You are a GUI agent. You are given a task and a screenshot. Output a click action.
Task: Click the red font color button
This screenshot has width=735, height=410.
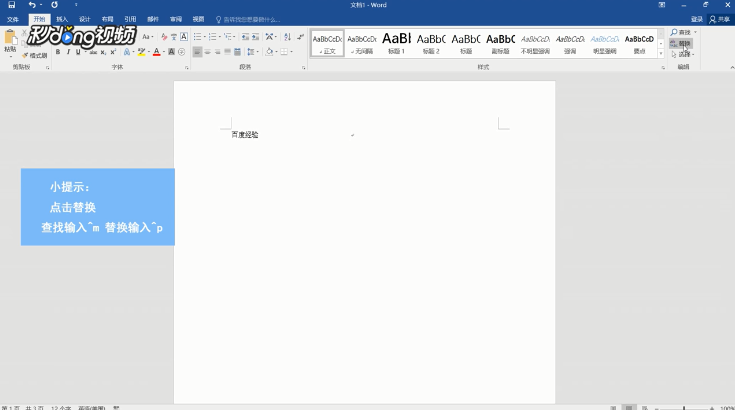pos(157,52)
